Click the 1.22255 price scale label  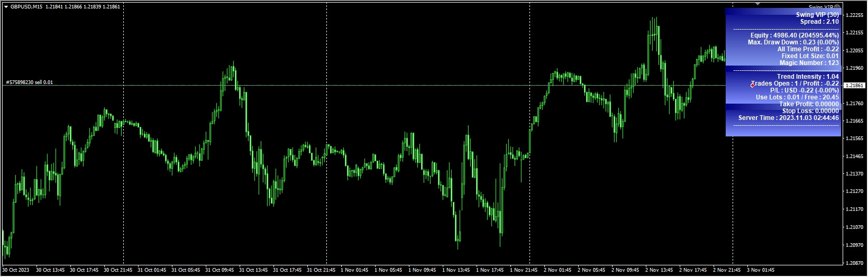(x=854, y=15)
